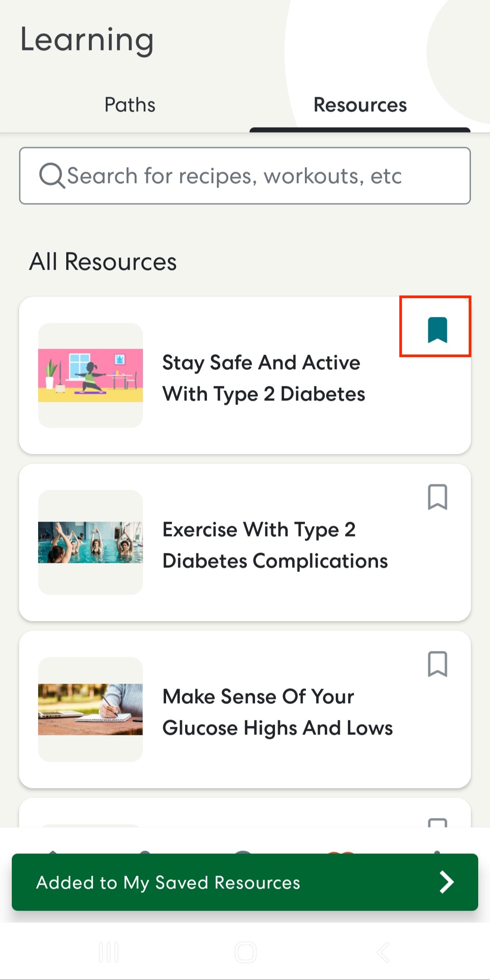Open the water aerobics photo thumbnail
Viewport: 490px width, 980px height.
click(x=90, y=542)
